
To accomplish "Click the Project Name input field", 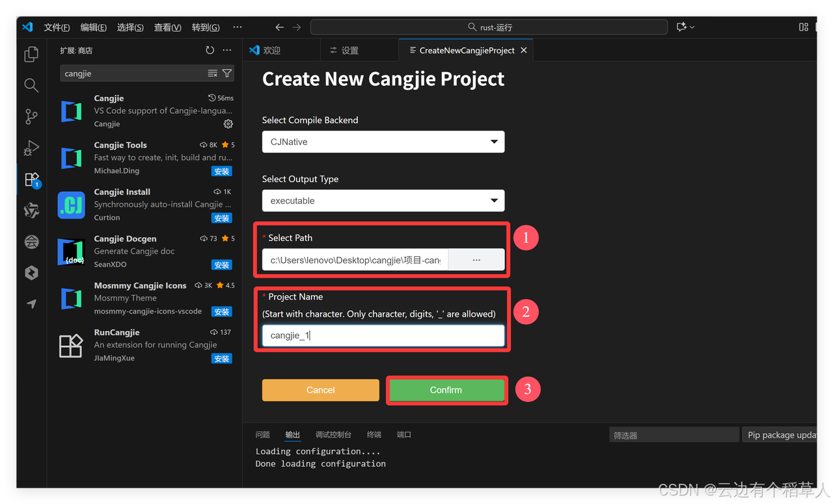I will click(x=383, y=336).
